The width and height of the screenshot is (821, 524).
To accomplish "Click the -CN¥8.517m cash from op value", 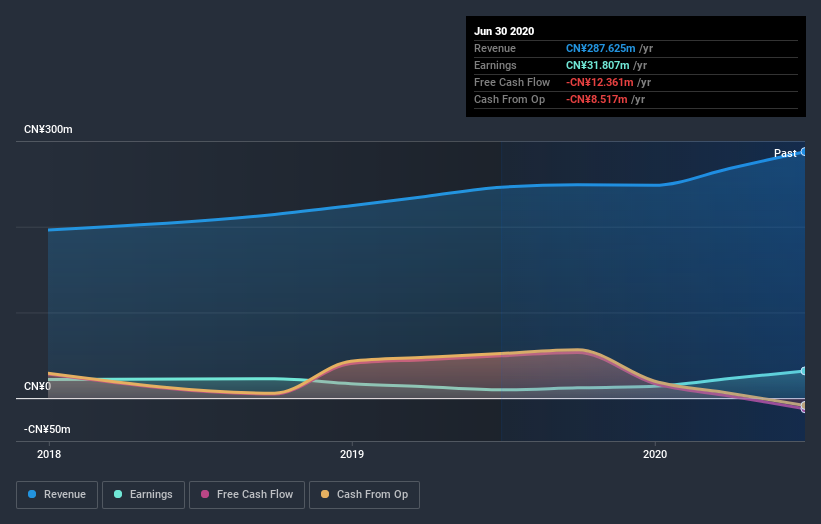I will click(x=596, y=99).
